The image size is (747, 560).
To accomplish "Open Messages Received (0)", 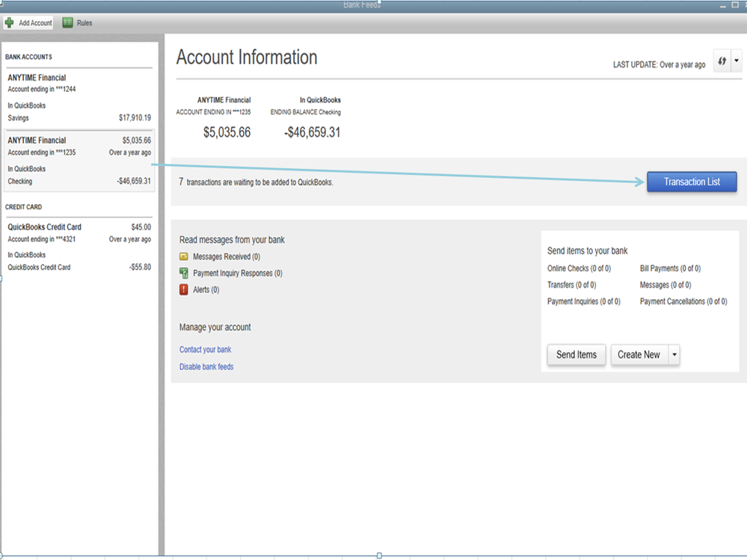I will pyautogui.click(x=227, y=256).
